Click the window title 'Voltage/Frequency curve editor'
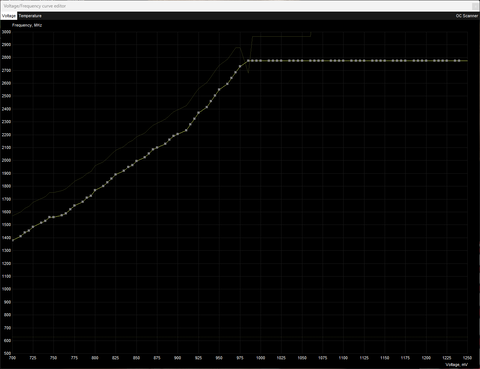This screenshot has width=480, height=369. [x=35, y=6]
